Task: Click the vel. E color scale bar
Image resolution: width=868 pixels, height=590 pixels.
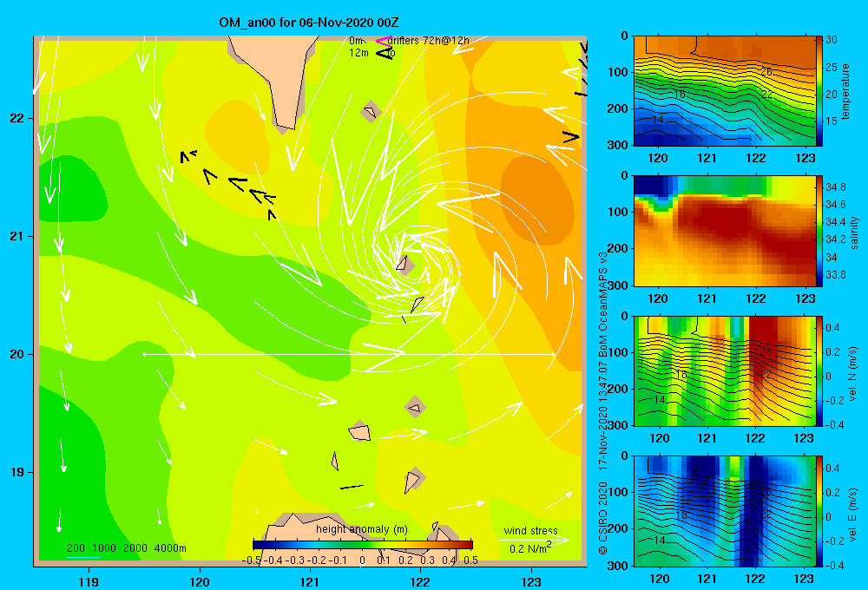Action: point(819,511)
